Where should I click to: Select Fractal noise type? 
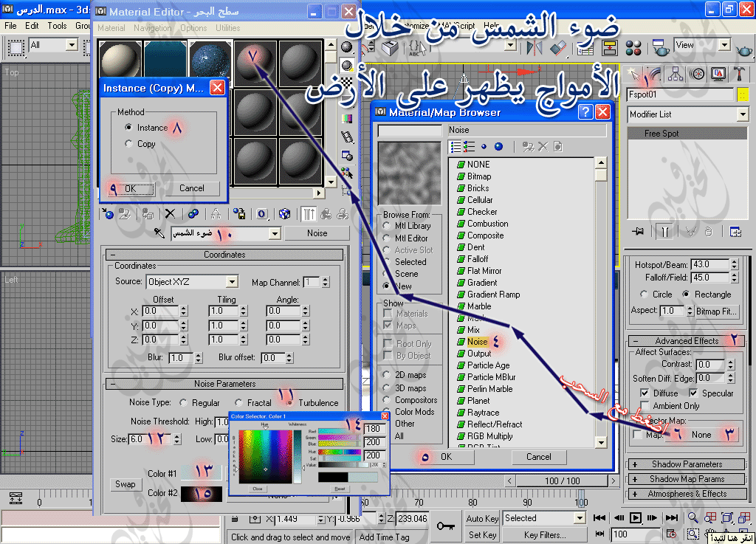point(238,402)
